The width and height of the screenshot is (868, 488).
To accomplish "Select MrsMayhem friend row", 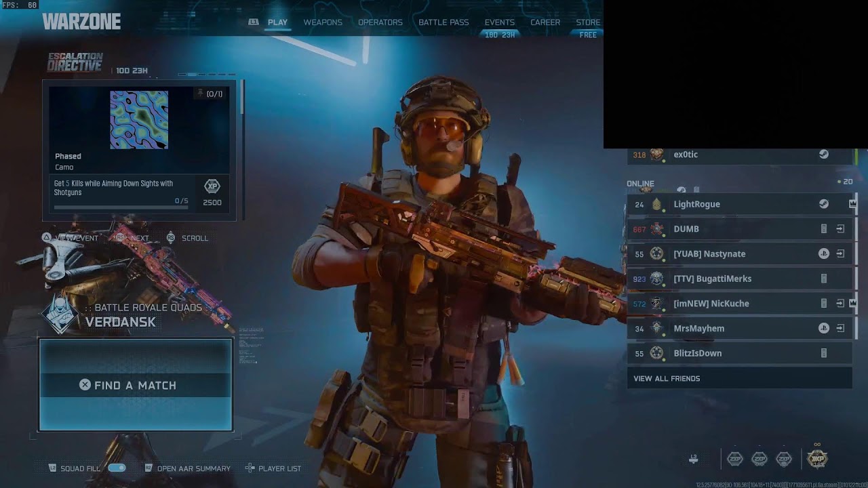I will click(739, 329).
